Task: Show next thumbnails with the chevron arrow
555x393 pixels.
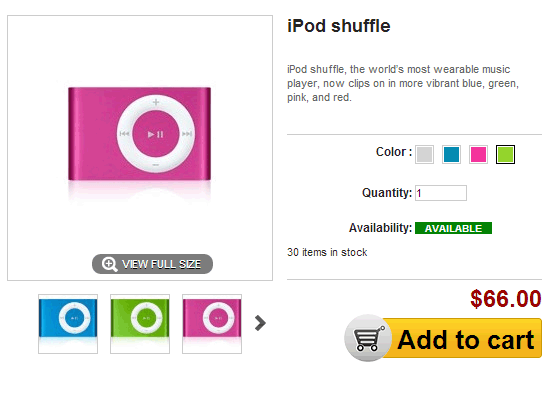Action: click(260, 323)
